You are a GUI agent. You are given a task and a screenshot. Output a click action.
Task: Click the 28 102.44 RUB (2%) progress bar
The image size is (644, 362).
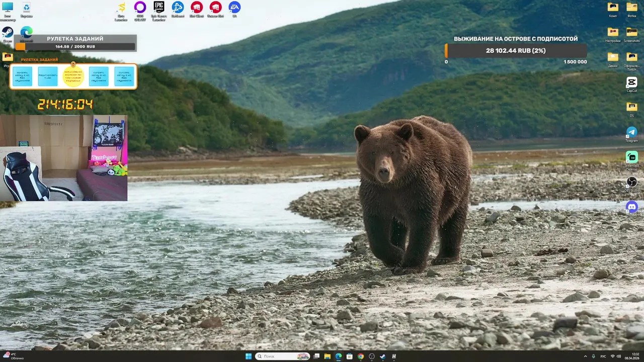pos(516,51)
